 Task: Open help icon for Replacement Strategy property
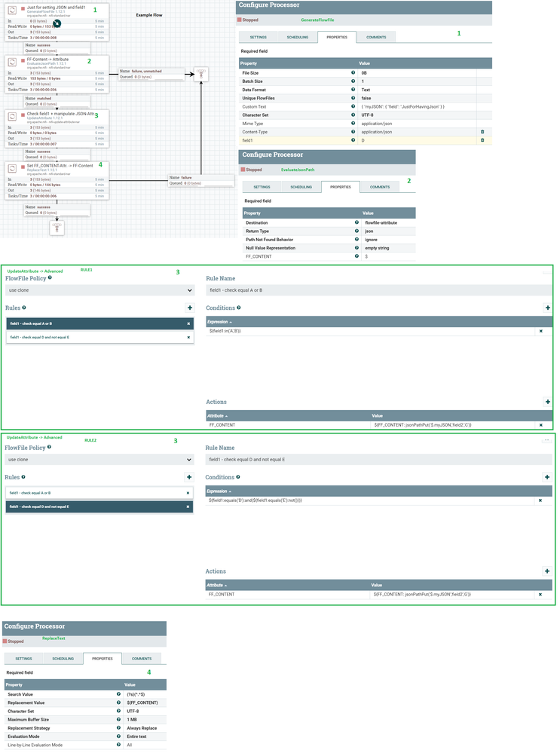tap(118, 728)
